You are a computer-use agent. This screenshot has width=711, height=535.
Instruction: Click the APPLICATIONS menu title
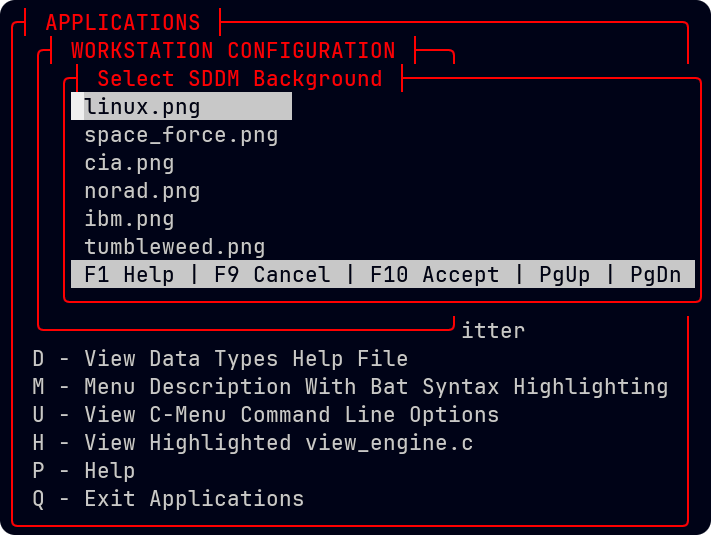123,23
